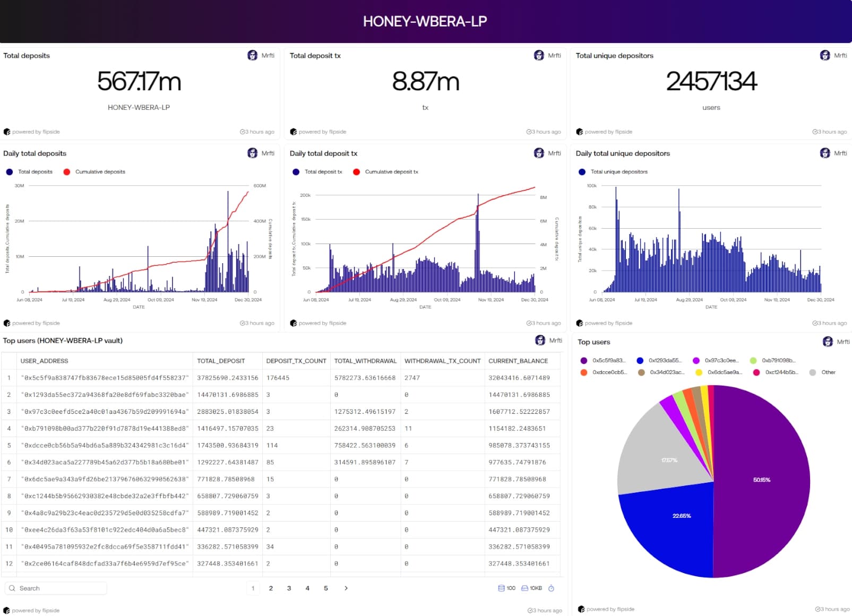Toggle Cumulative deposit tx legend series
852x616 pixels.
pos(385,172)
